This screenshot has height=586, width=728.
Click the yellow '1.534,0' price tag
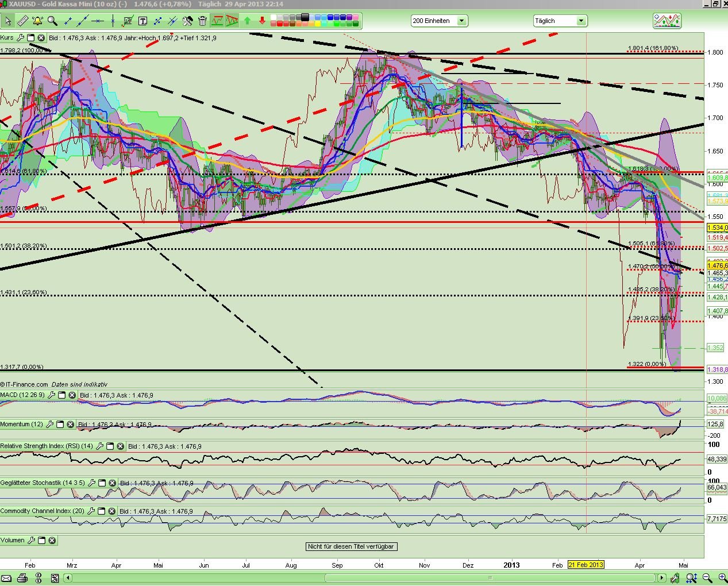(x=718, y=228)
